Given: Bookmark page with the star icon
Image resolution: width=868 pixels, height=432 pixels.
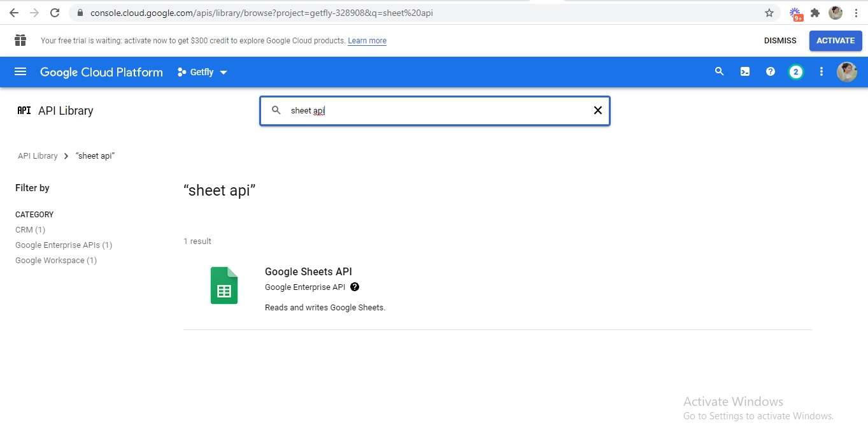Looking at the screenshot, I should pyautogui.click(x=769, y=13).
